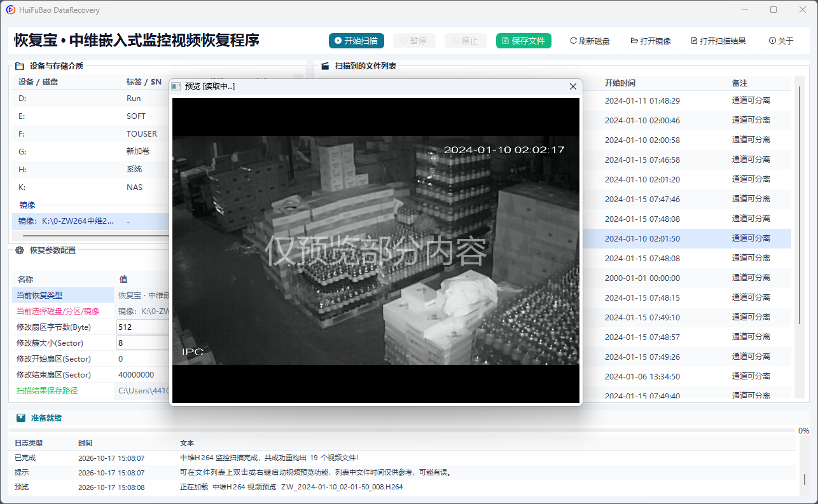The image size is (818, 504).
Task: Click the clapperboard icon beside 扫描到的文件列表
Action: tap(325, 66)
